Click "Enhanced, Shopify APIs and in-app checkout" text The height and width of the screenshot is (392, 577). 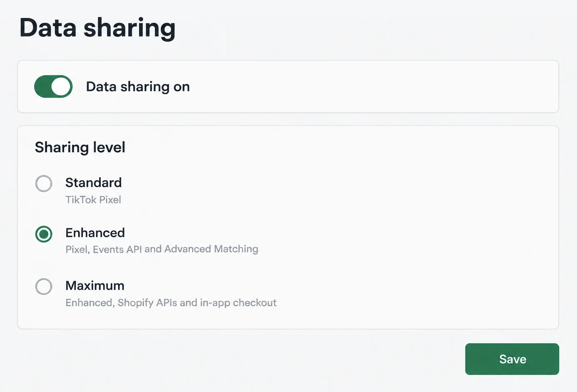171,303
